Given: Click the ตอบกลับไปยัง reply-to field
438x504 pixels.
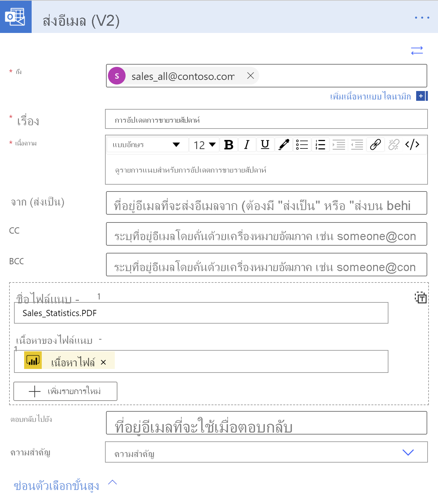Looking at the screenshot, I should pyautogui.click(x=266, y=423).
